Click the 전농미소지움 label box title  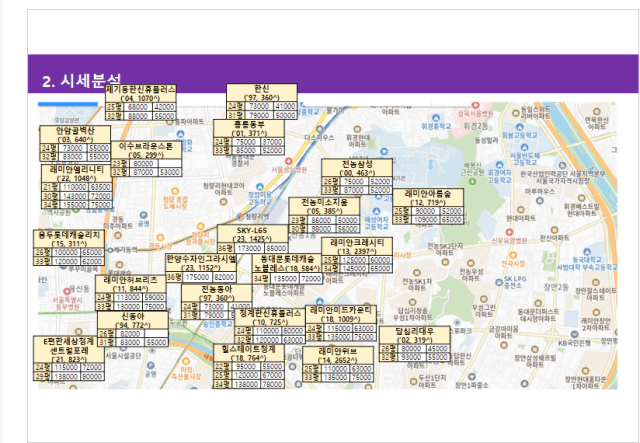click(x=324, y=202)
